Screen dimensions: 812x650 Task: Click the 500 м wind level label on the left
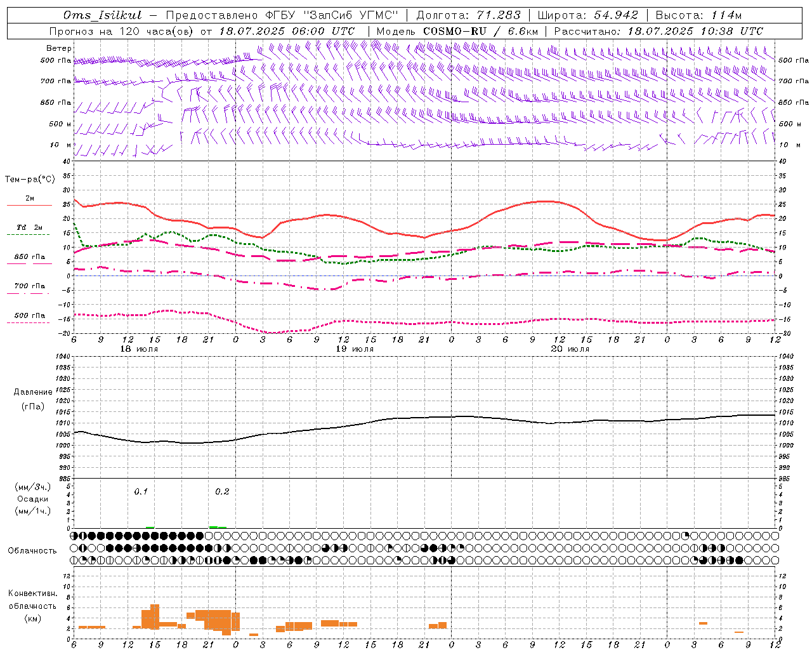tap(60, 124)
